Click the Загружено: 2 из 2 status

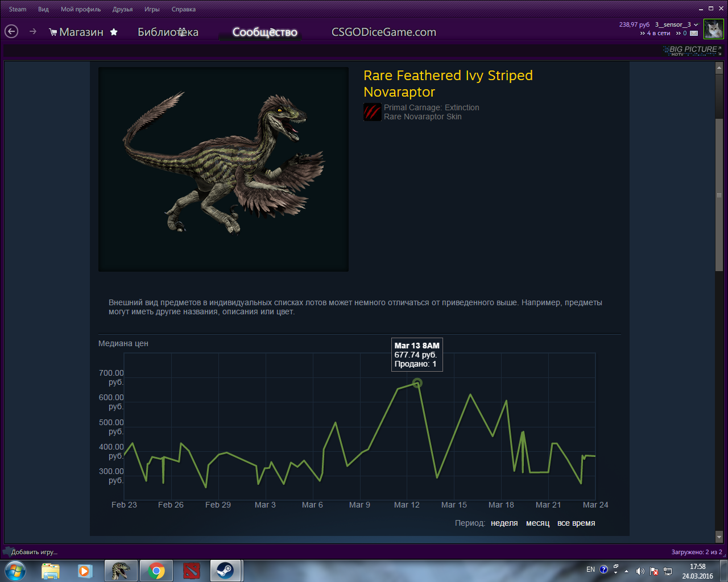[697, 552]
